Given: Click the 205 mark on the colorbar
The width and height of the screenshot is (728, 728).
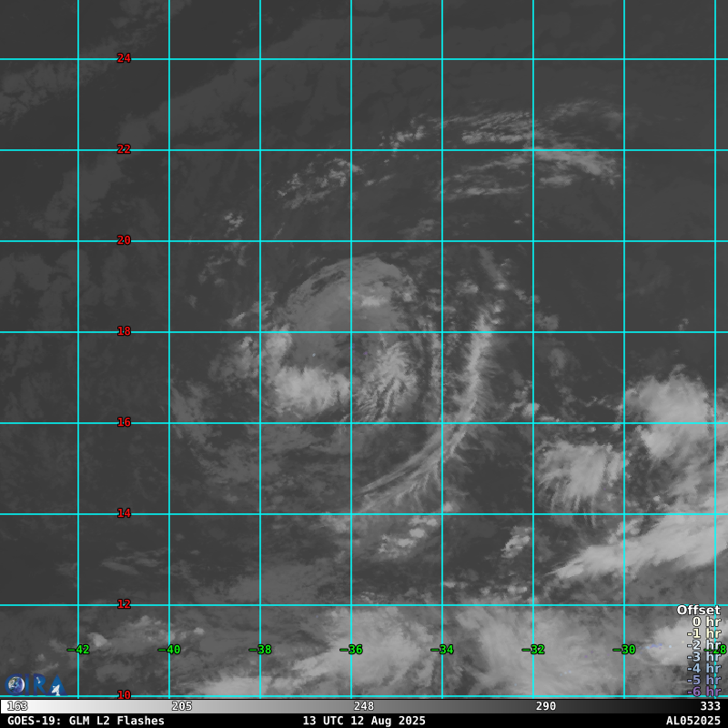Looking at the screenshot, I should pyautogui.click(x=182, y=706).
